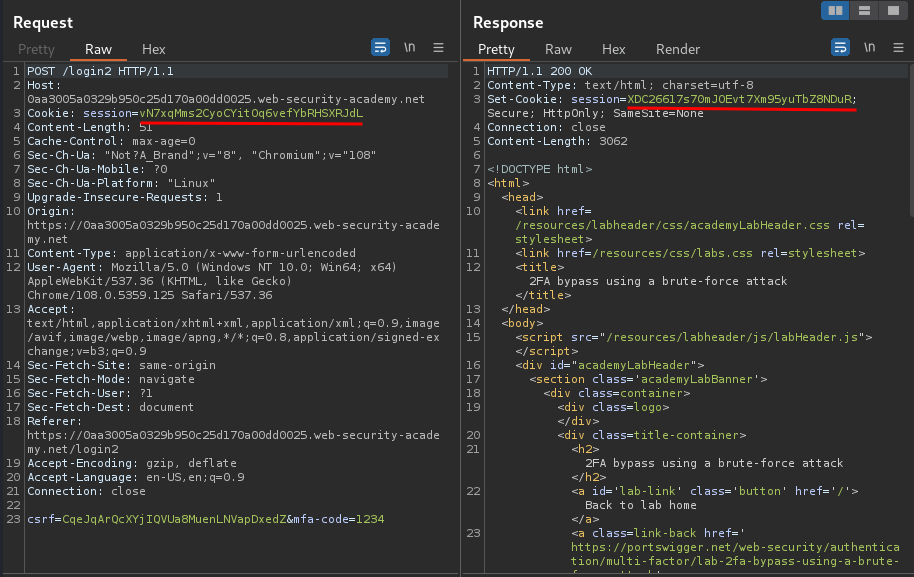Viewport: 914px width, 577px height.
Task: Open Request panel hamburger options menu
Action: coord(438,48)
